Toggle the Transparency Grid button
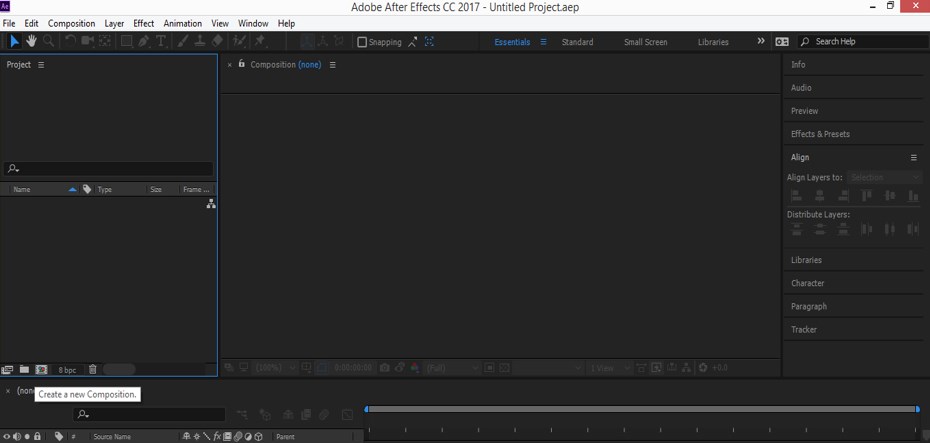The image size is (930, 443). coord(504,368)
